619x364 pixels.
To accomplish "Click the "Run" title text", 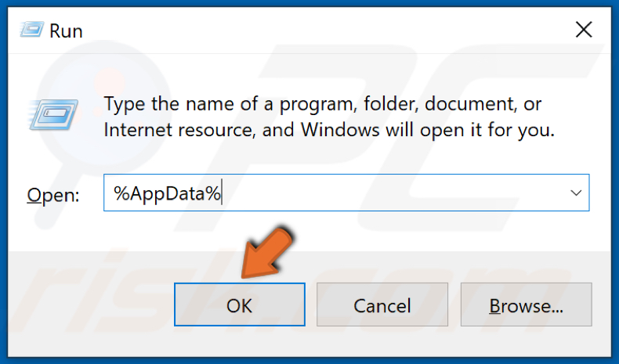I will 66,31.
